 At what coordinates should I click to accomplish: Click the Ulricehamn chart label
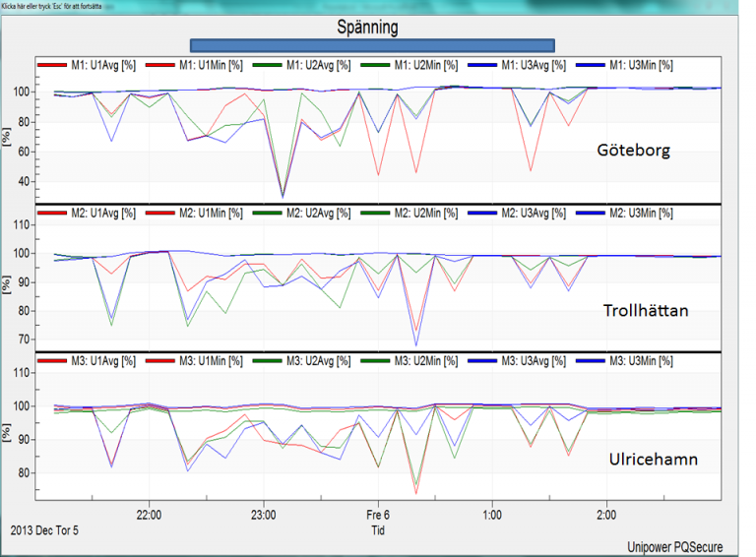654,460
